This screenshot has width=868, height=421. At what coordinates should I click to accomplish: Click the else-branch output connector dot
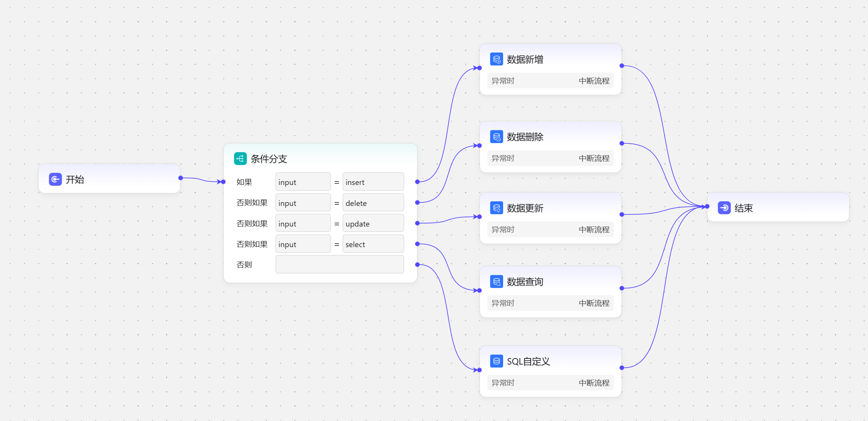click(417, 264)
